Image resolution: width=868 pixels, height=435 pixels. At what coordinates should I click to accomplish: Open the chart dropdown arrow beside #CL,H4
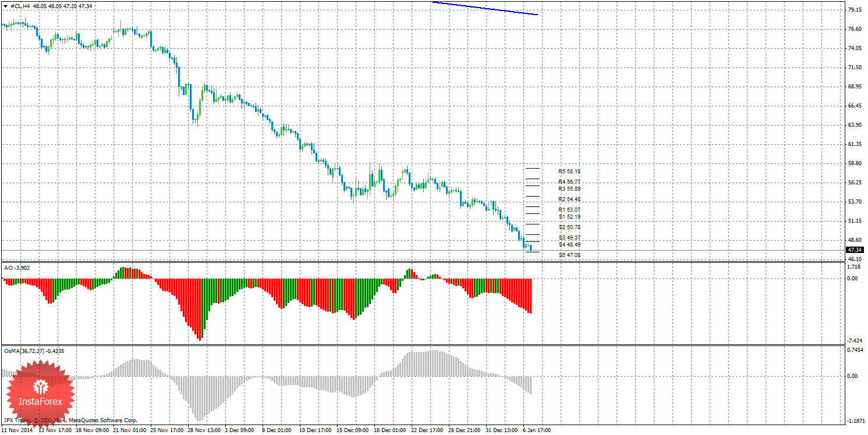click(5, 6)
